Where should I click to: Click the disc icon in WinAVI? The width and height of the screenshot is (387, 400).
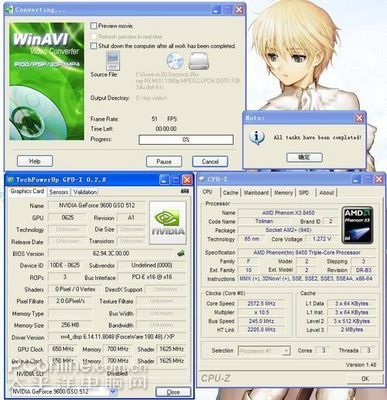click(175, 61)
